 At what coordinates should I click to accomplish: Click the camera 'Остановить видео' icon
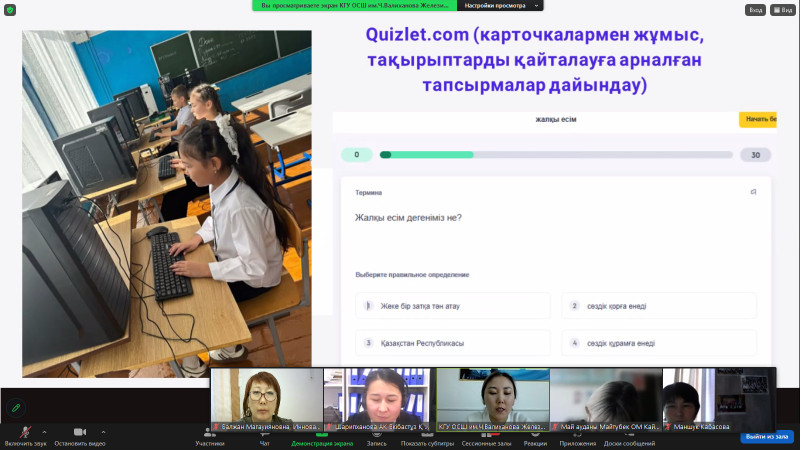[79, 432]
